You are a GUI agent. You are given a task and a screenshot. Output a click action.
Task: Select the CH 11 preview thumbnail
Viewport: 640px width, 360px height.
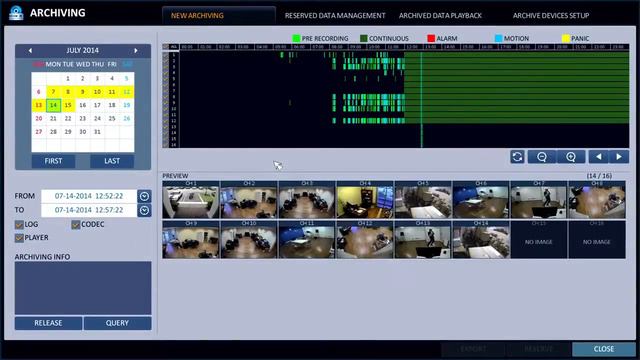307,240
